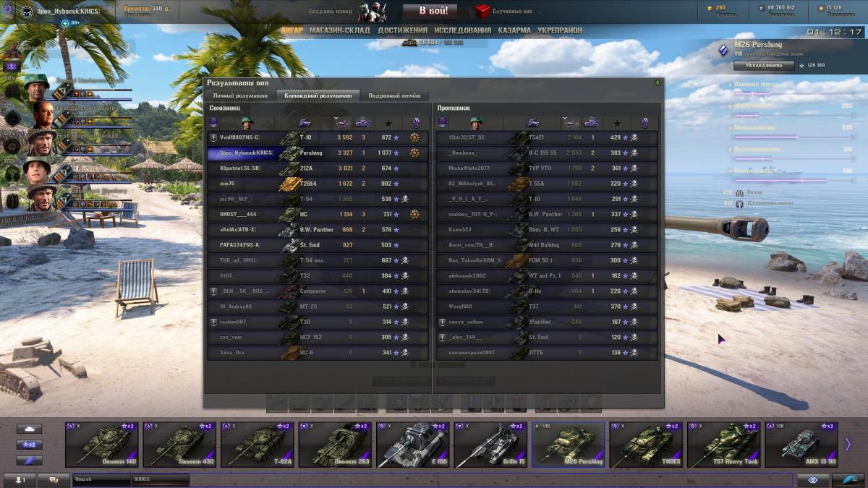The width and height of the screenshot is (868, 488).
Task: Open the КАЗАРМА menu
Action: (514, 31)
